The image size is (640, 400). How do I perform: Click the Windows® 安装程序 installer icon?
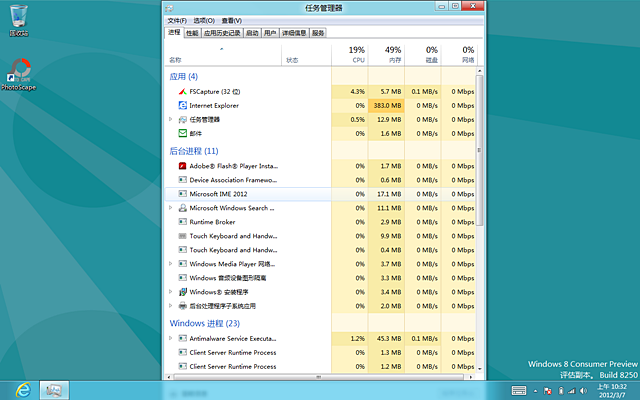182,292
